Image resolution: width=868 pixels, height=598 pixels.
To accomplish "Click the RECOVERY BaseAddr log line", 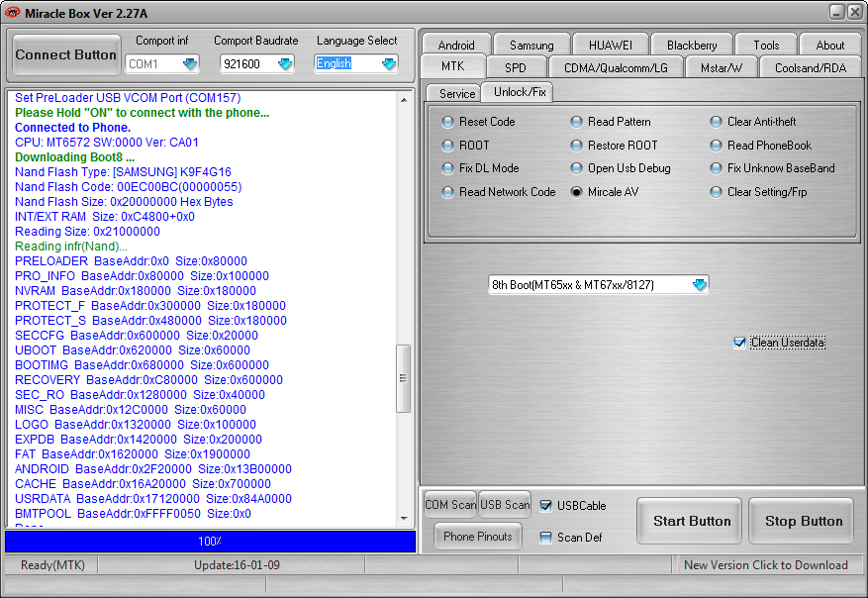I will (x=148, y=380).
